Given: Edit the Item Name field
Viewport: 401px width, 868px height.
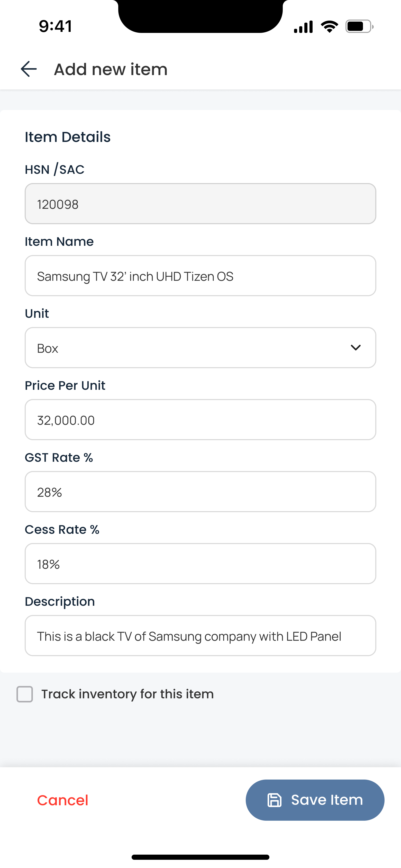Looking at the screenshot, I should 200,276.
